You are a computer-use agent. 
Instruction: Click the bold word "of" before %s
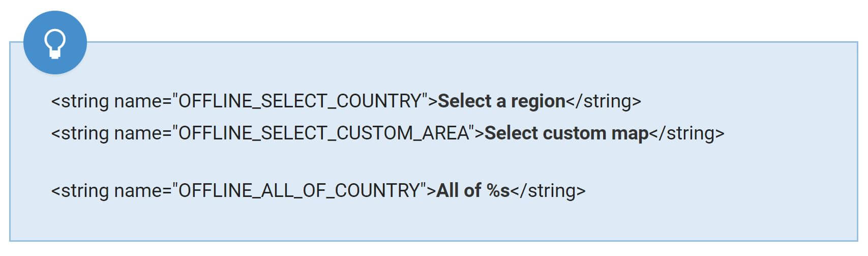coord(472,190)
